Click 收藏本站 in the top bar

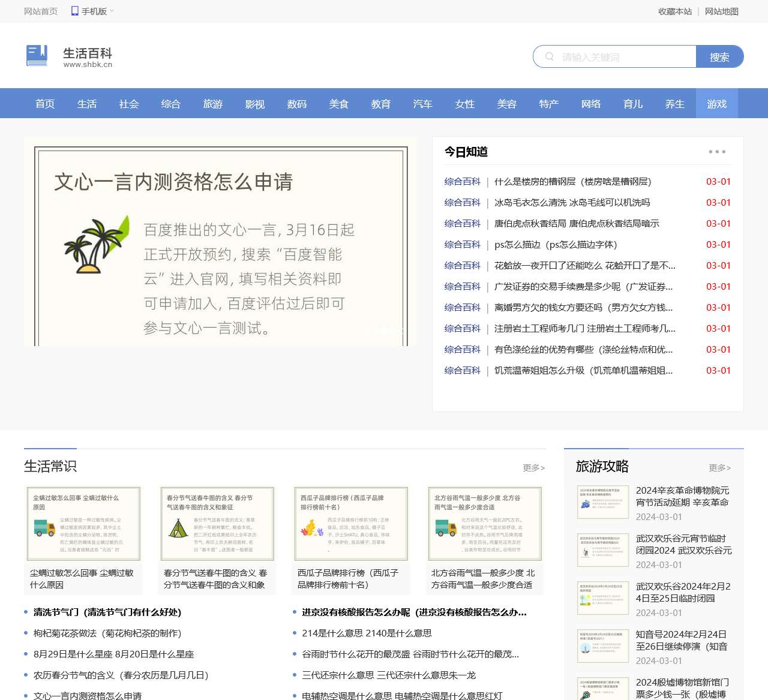click(675, 11)
